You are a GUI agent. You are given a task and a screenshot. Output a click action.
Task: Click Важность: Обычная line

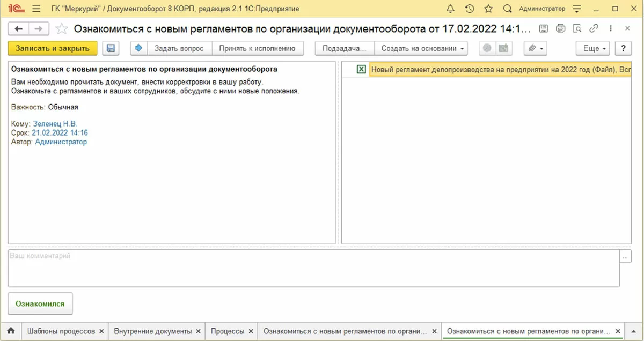click(45, 107)
